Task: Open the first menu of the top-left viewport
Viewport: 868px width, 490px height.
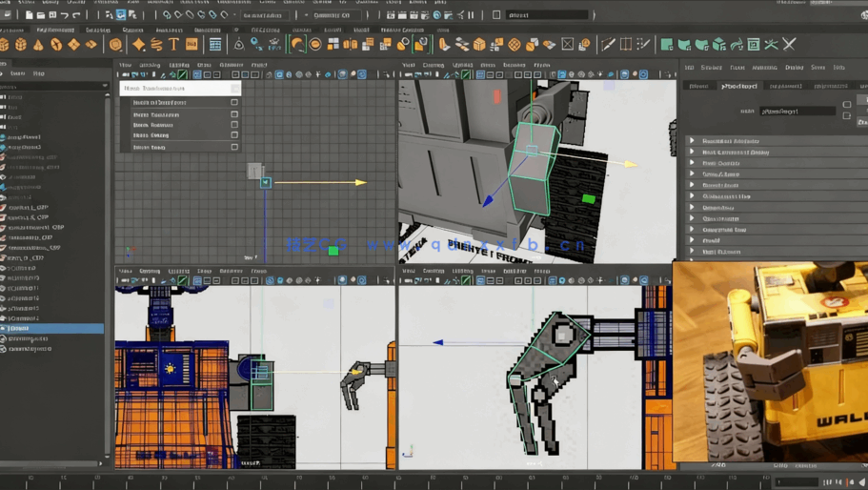Action: pyautogui.click(x=125, y=65)
